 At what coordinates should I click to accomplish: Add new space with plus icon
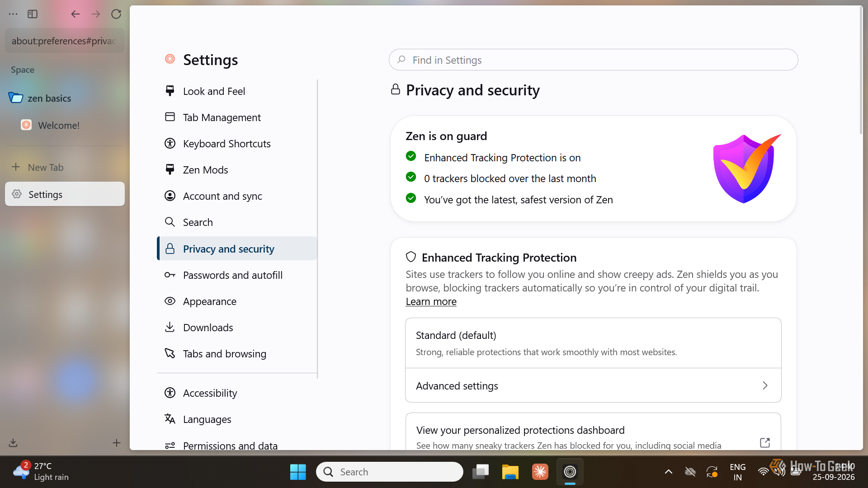(x=117, y=443)
